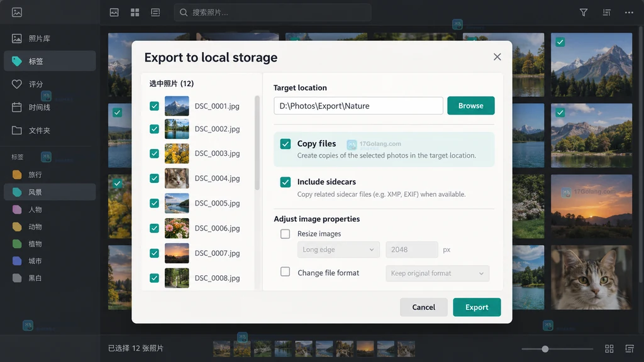
Task: Uncheck DSC_0002.jpg in export list
Action: click(x=155, y=129)
